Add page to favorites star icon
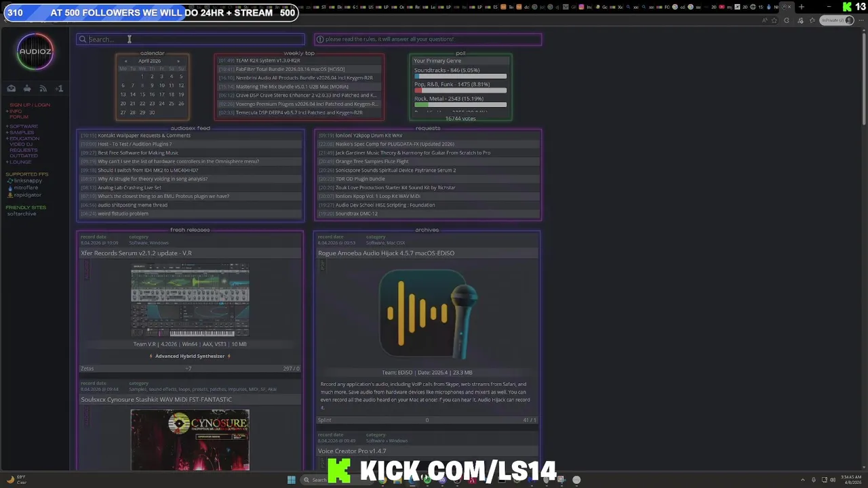 pyautogui.click(x=774, y=20)
